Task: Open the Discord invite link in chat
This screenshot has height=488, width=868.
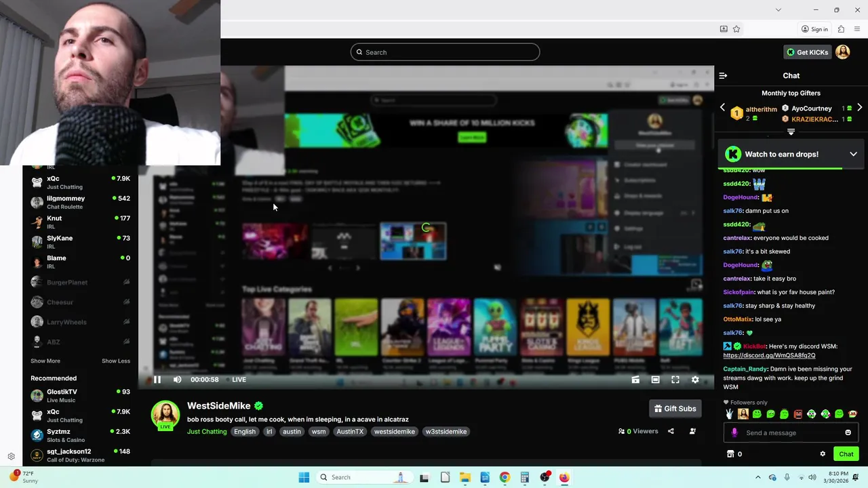Action: click(769, 355)
